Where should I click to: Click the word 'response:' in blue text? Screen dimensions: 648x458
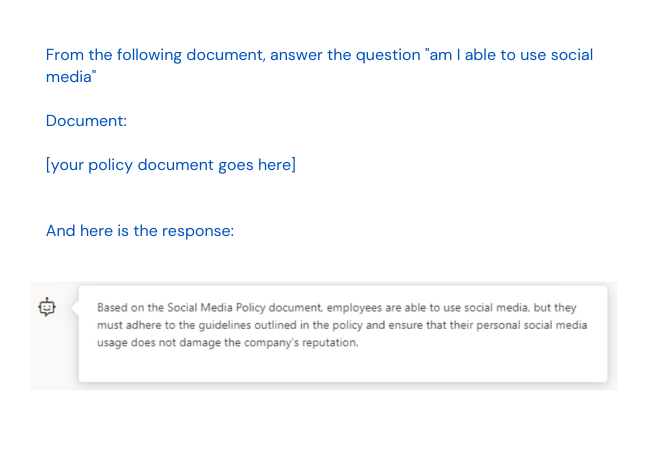point(199,231)
